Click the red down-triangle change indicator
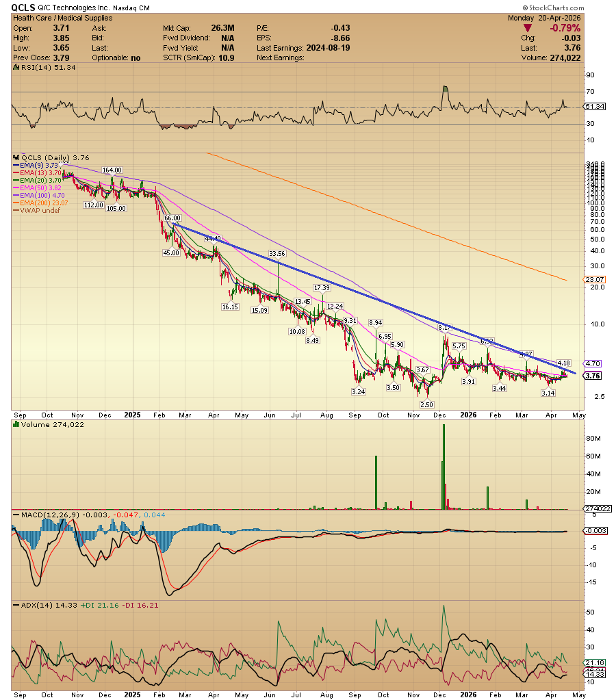Image resolution: width=616 pixels, height=700 pixels. (528, 28)
